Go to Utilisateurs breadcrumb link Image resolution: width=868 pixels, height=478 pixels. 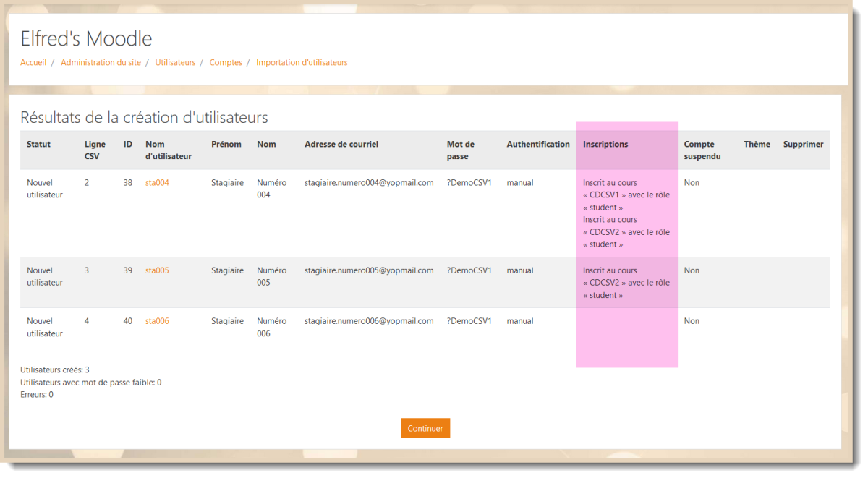[x=175, y=63]
